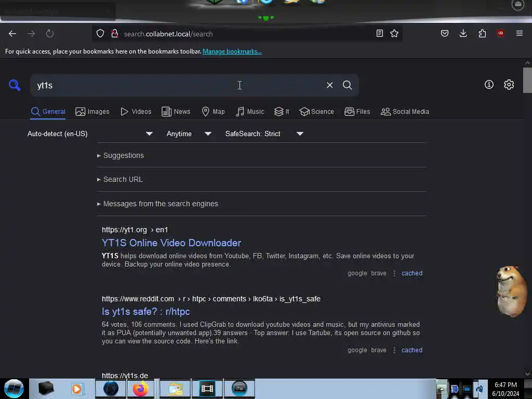Viewport: 532px width, 399px height.
Task: Switch to the It tab
Action: click(282, 112)
